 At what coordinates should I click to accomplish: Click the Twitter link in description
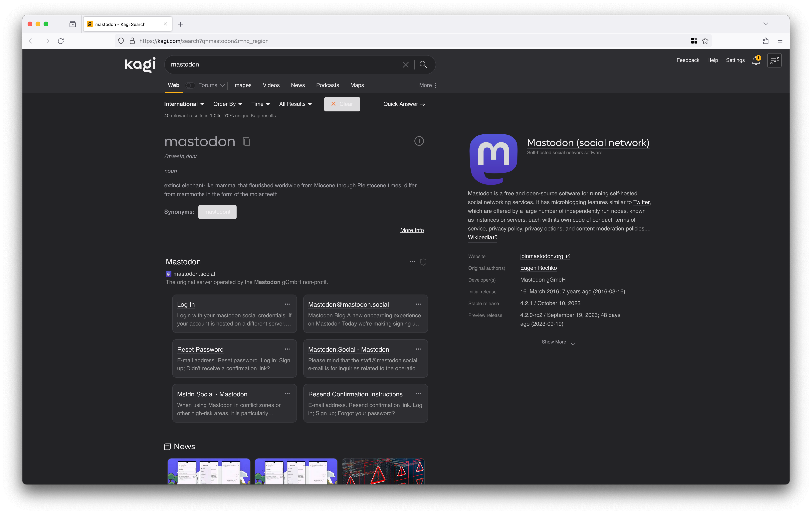coord(641,202)
